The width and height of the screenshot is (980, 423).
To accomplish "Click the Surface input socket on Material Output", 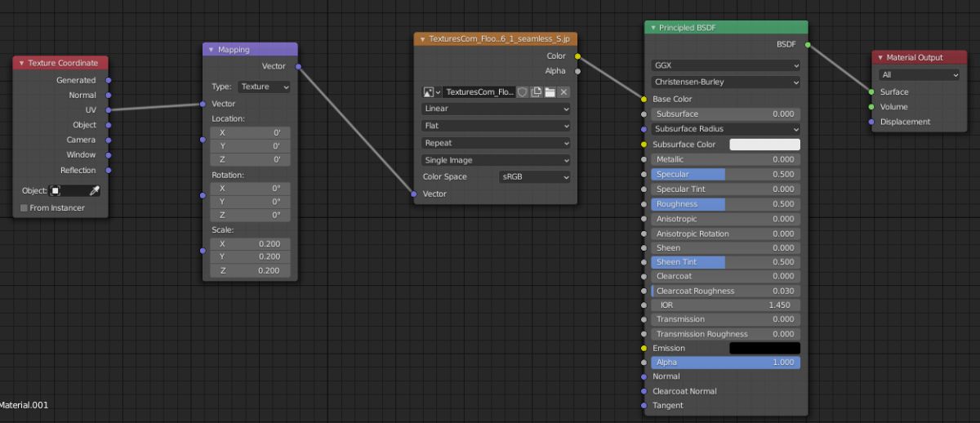I will 871,91.
